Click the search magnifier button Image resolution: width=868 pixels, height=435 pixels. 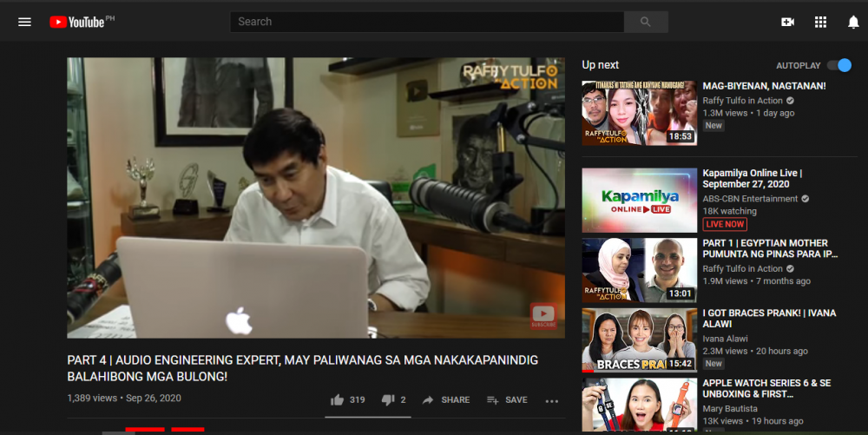(645, 22)
